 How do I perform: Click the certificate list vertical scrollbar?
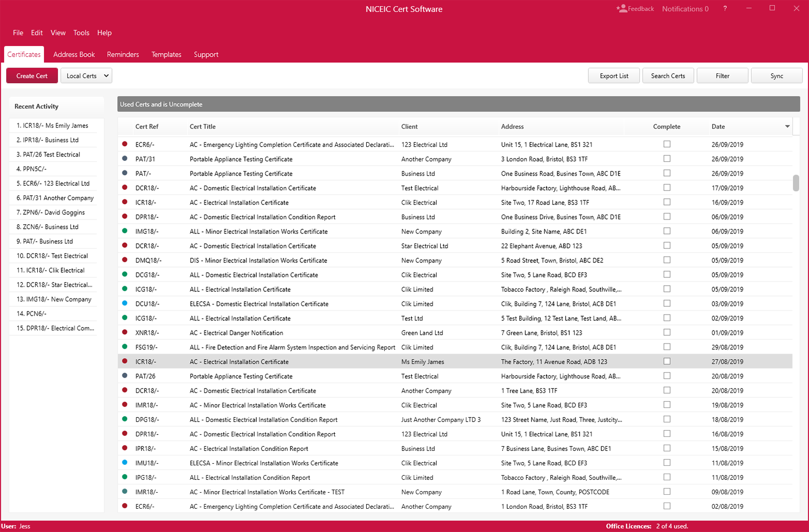(796, 183)
